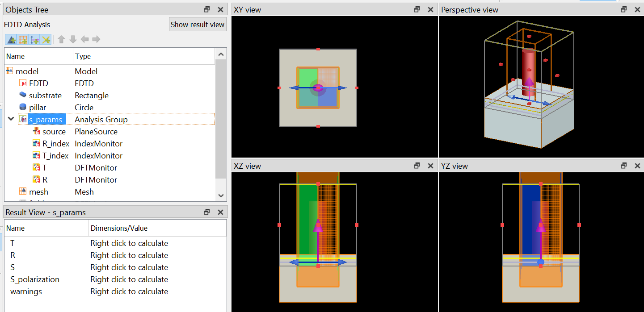Click the pink source marker in XY view

[318, 88]
